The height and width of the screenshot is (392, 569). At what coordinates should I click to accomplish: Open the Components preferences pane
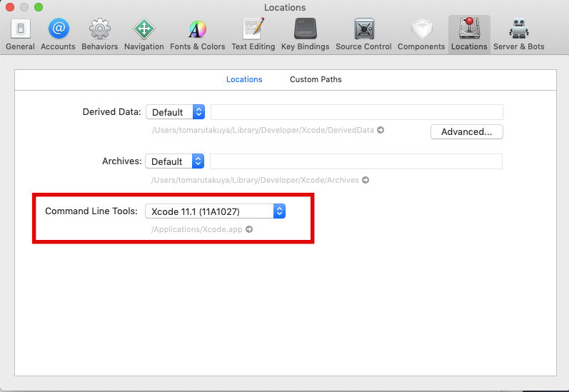tap(421, 35)
